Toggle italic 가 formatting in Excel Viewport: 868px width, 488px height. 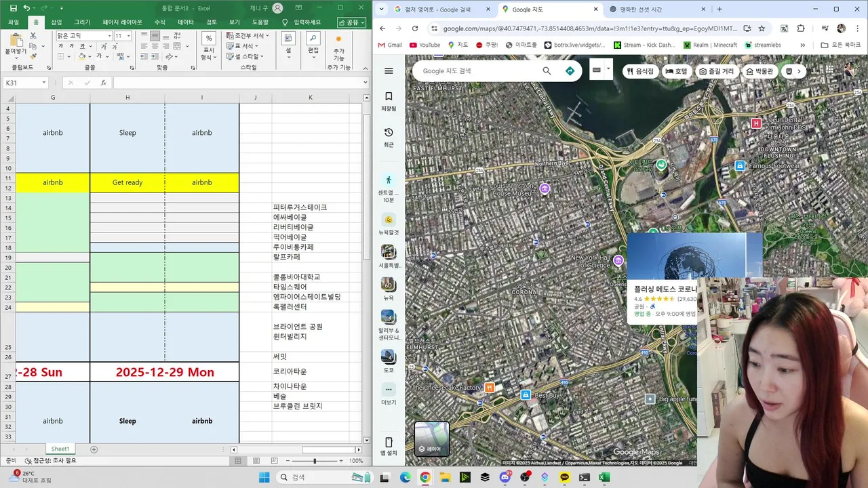click(x=70, y=46)
